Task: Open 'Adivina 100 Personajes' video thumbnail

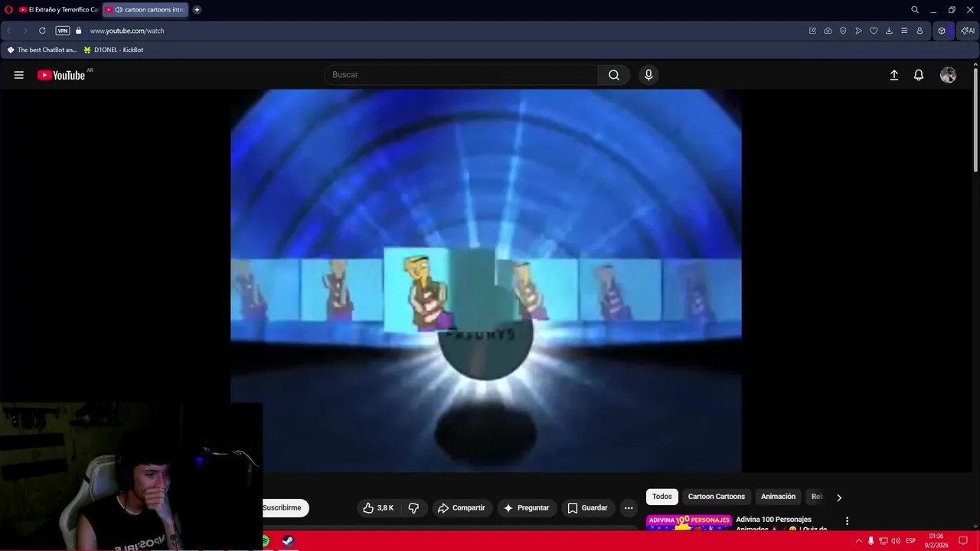Action: (689, 521)
